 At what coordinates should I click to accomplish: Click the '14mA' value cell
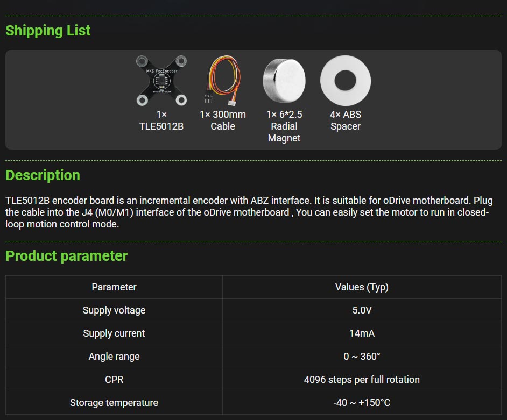362,333
